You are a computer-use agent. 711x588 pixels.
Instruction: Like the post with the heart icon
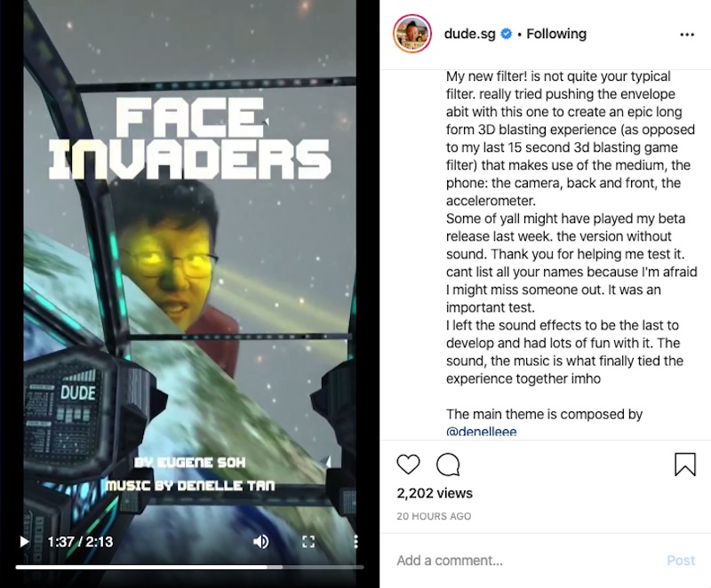click(x=408, y=465)
